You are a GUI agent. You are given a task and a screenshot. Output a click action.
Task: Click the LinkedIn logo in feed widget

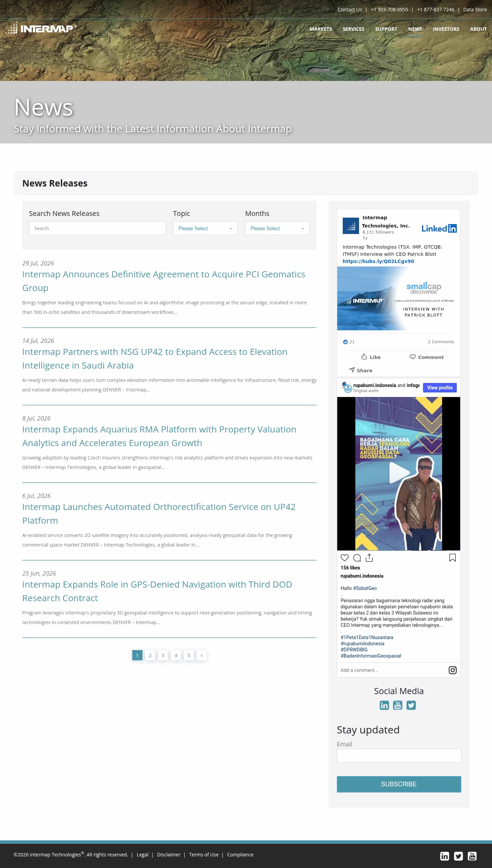coord(439,228)
